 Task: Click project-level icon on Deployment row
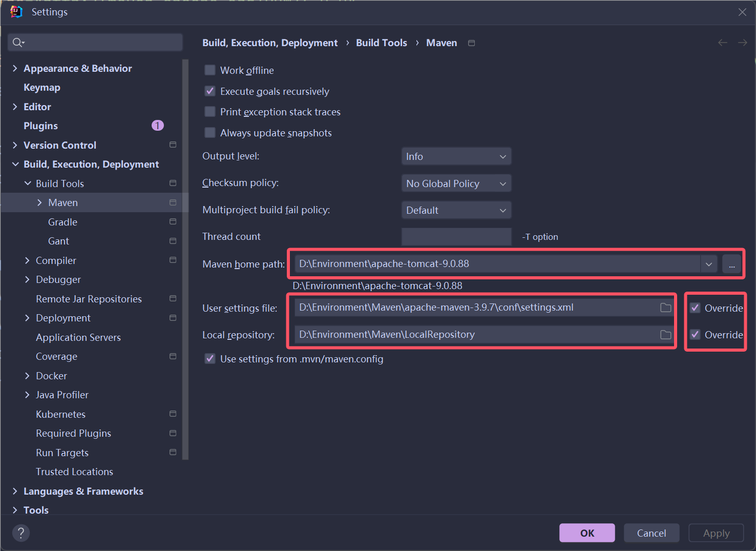coord(173,318)
